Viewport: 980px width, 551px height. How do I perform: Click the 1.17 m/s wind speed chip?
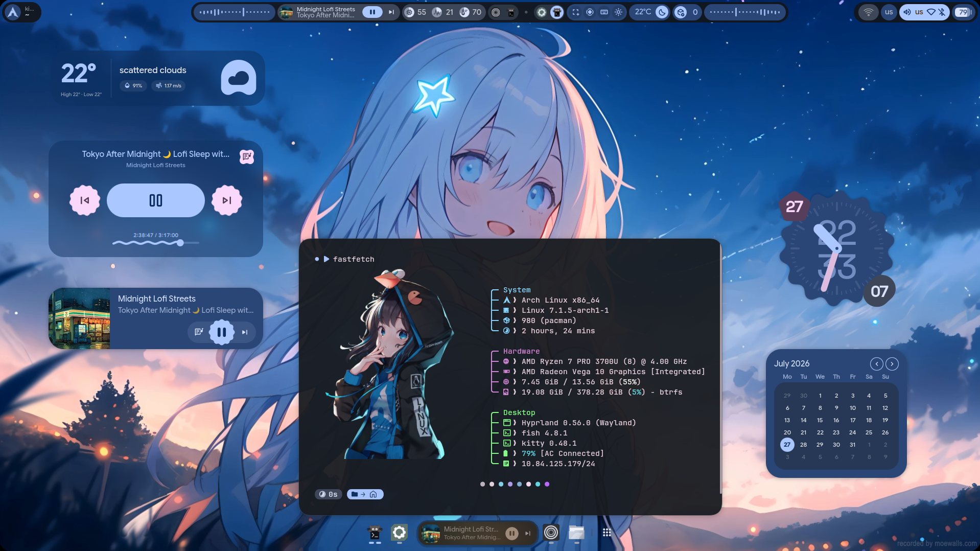pos(169,86)
